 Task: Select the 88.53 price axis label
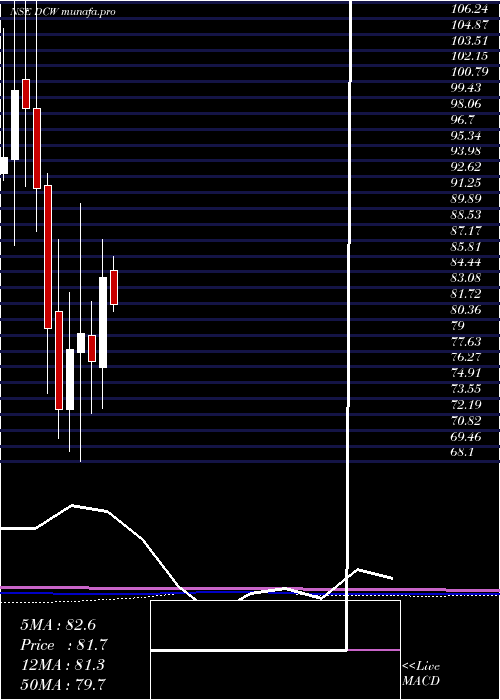(x=467, y=215)
